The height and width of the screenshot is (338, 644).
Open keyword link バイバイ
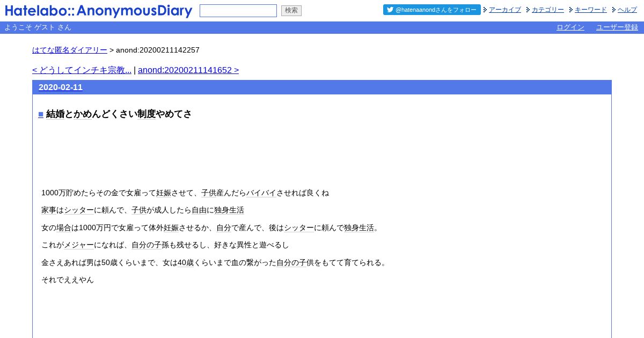[261, 193]
